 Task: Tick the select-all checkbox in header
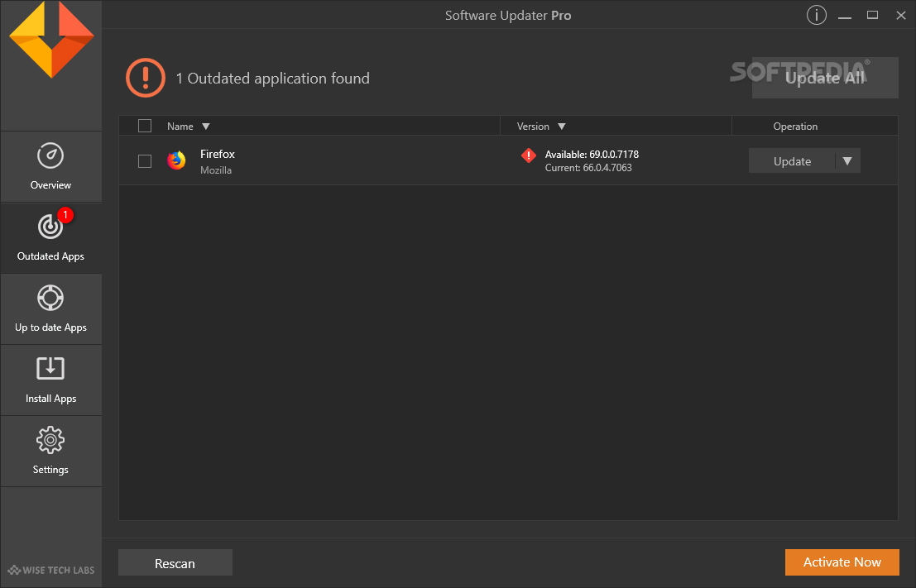coord(144,127)
